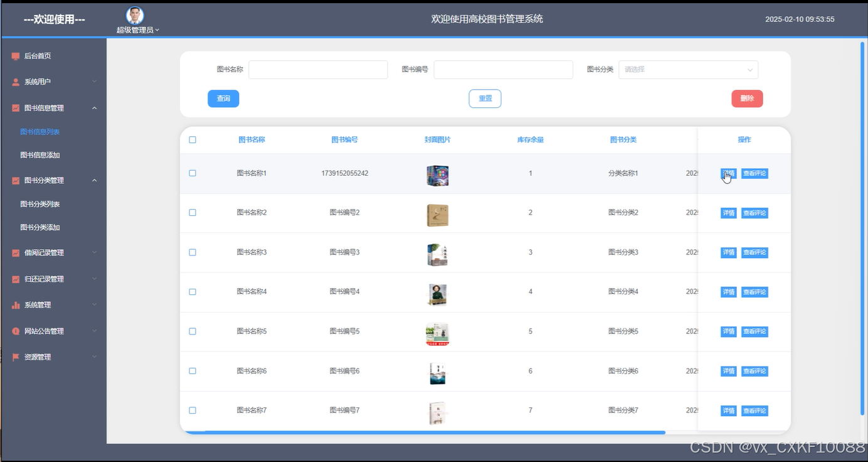Click the table's horizontal scrollbar
This screenshot has width=868, height=462.
tap(425, 432)
